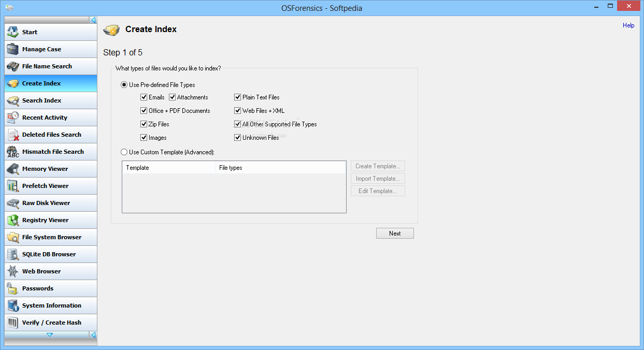Open File Name Search label
644x350 pixels.
[x=47, y=66]
